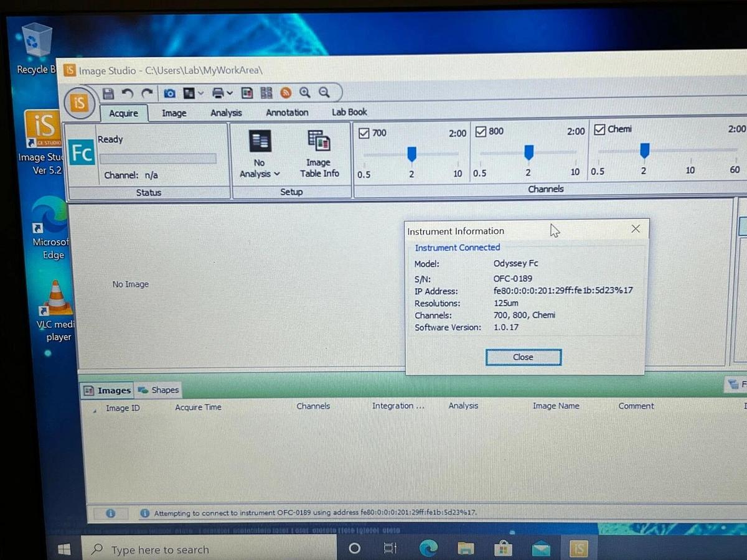Click the image table toolbar icon
Image resolution: width=747 pixels, height=560 pixels.
pyautogui.click(x=247, y=93)
